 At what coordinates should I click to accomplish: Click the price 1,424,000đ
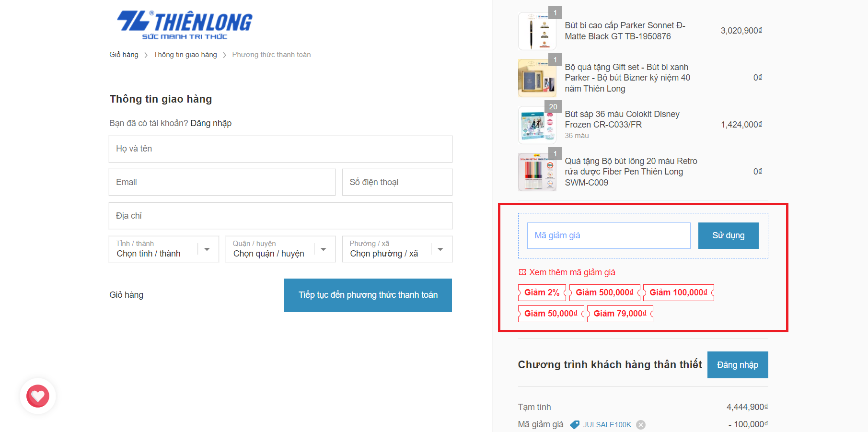(x=741, y=125)
